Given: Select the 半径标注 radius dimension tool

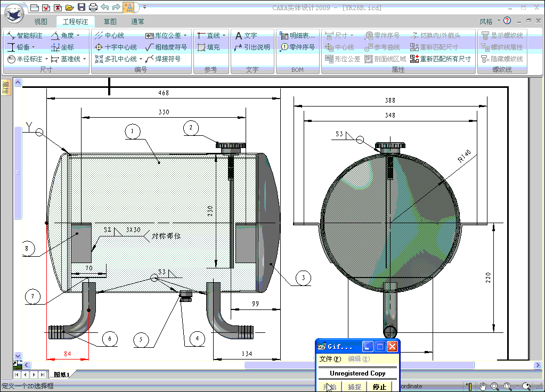Looking at the screenshot, I should click(25, 59).
